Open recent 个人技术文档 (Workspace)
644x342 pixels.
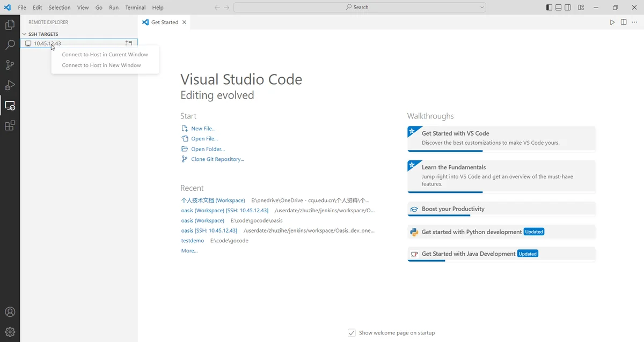pos(213,200)
